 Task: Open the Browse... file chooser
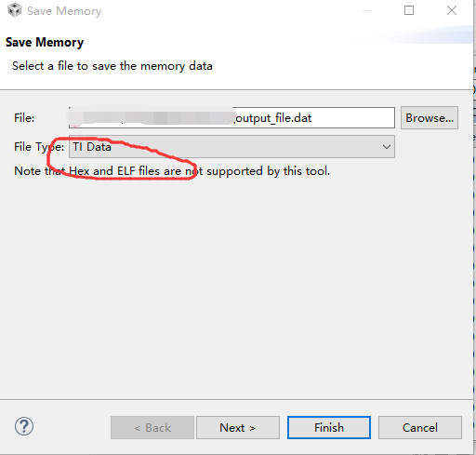tap(430, 118)
